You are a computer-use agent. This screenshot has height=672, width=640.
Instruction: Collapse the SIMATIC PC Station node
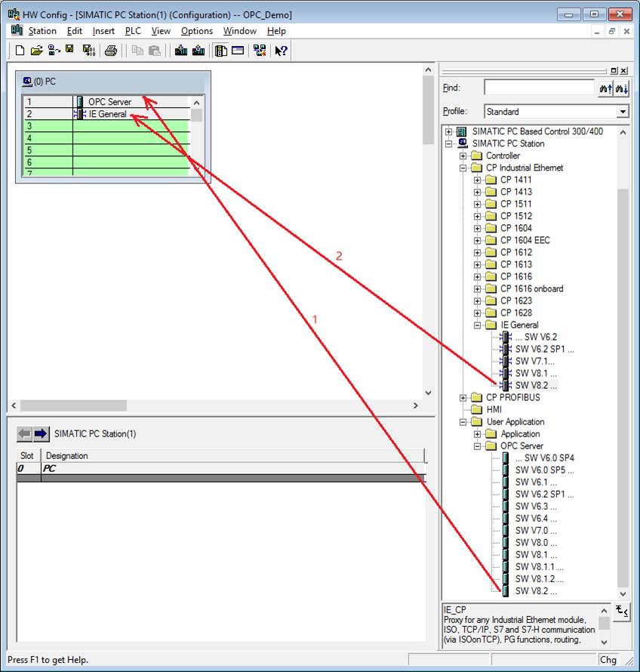[448, 143]
